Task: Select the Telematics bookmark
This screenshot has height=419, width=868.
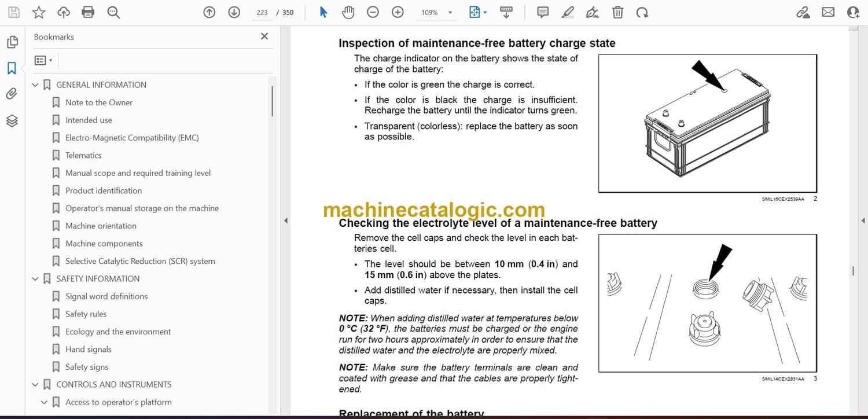Action: (x=83, y=156)
